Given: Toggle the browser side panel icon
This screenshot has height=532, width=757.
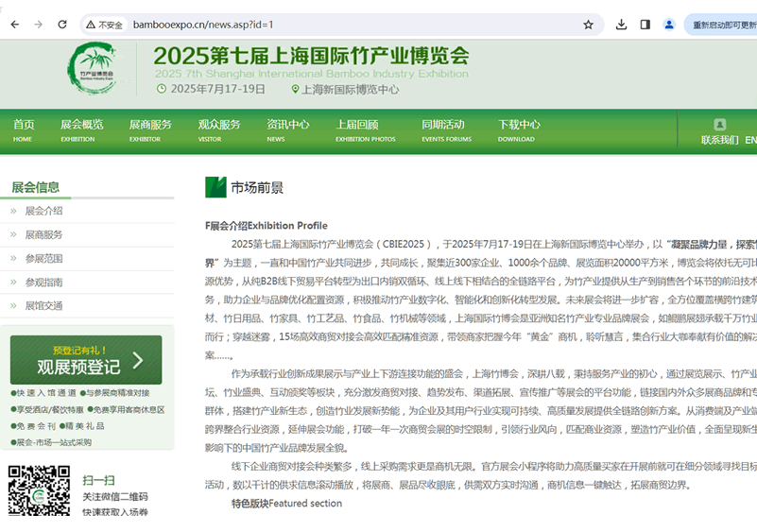Looking at the screenshot, I should 645,25.
